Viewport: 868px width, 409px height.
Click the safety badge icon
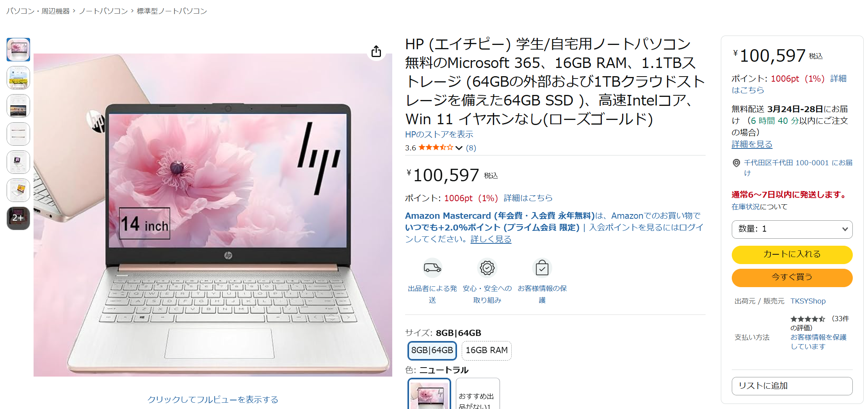[487, 268]
